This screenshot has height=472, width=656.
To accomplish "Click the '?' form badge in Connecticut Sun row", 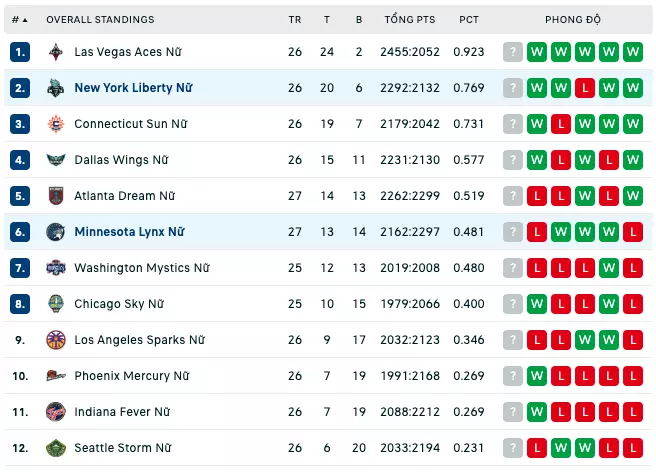I will tap(512, 124).
